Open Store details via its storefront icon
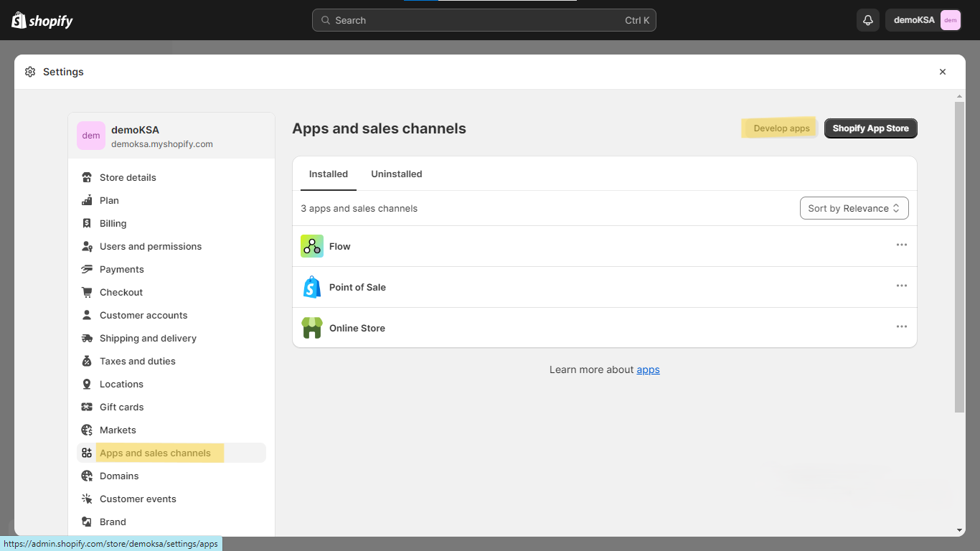The height and width of the screenshot is (551, 980). pyautogui.click(x=87, y=177)
